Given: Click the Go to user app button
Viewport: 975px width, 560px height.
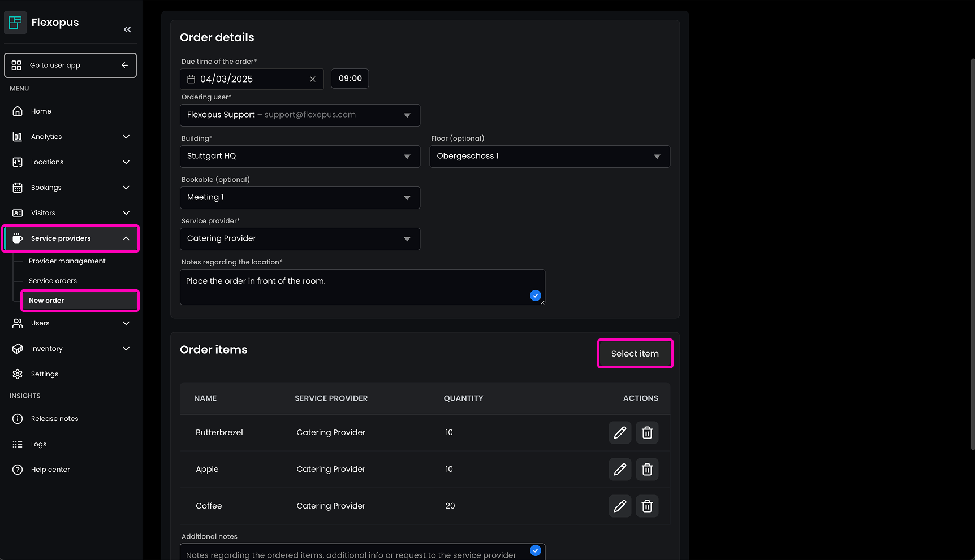Looking at the screenshot, I should click(70, 66).
